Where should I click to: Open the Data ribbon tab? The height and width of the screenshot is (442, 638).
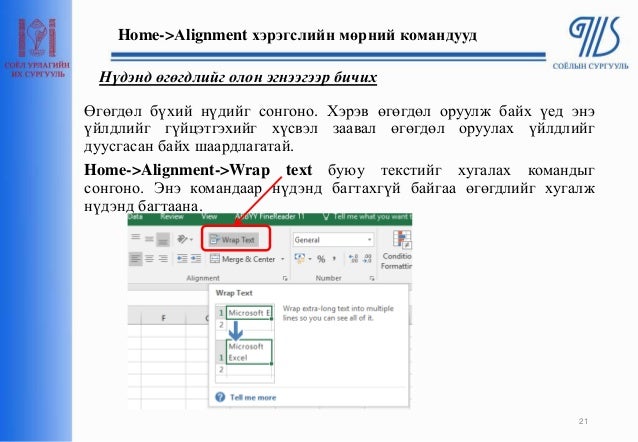click(x=135, y=217)
